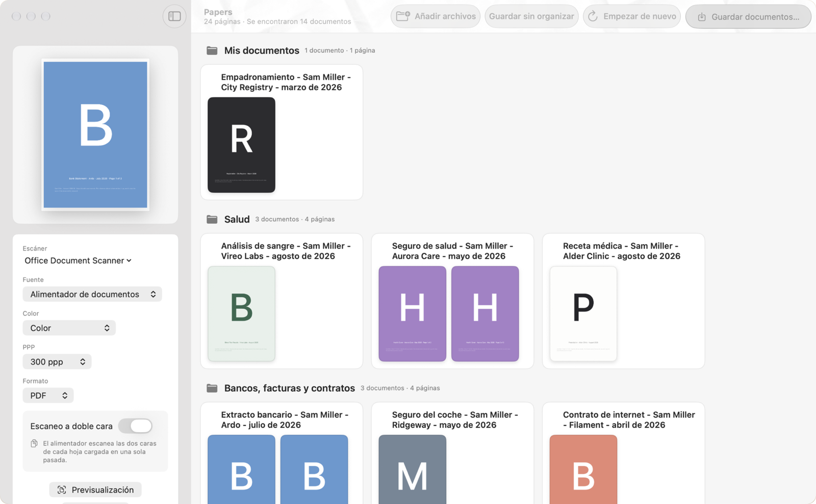Select the large blue scan preview page
Screen dimensions: 816x504
coord(95,135)
